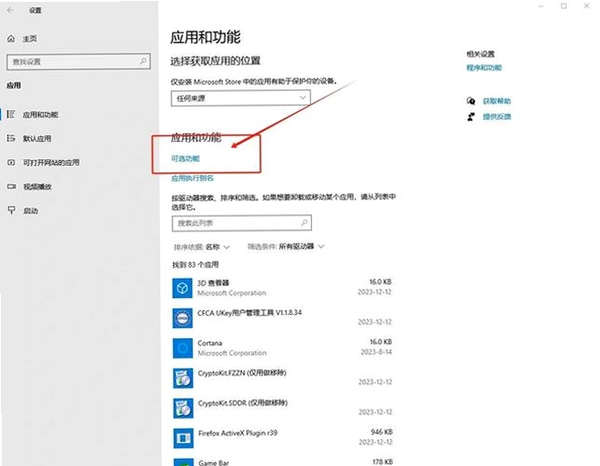Click the 视频播放 camera icon
This screenshot has width=600, height=466.
(x=11, y=186)
